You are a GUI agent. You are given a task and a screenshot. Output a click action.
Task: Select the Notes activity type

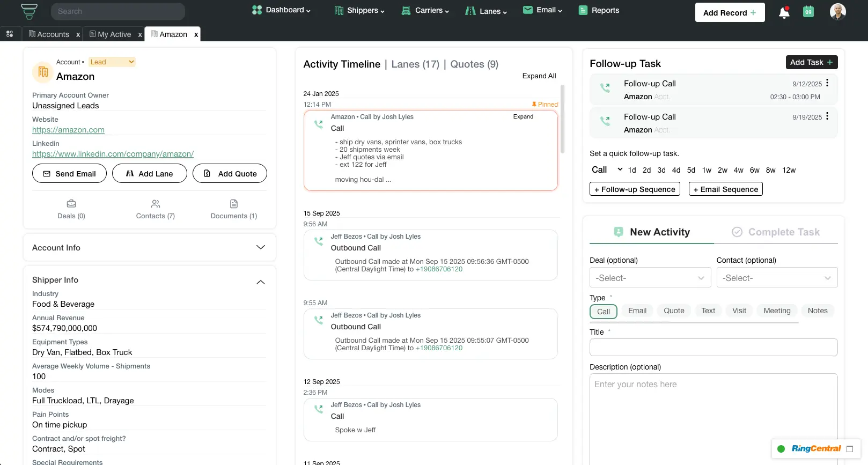click(817, 311)
